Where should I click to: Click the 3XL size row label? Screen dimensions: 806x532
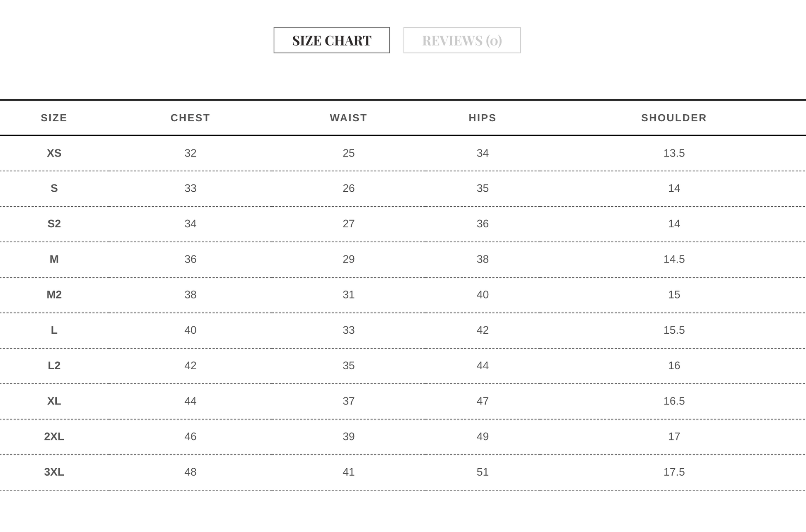[x=54, y=472]
